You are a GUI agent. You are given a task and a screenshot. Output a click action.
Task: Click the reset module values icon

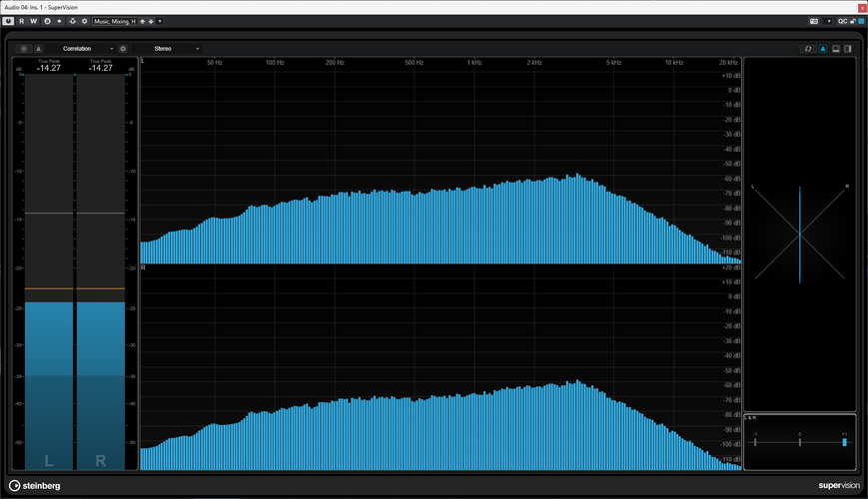click(808, 49)
